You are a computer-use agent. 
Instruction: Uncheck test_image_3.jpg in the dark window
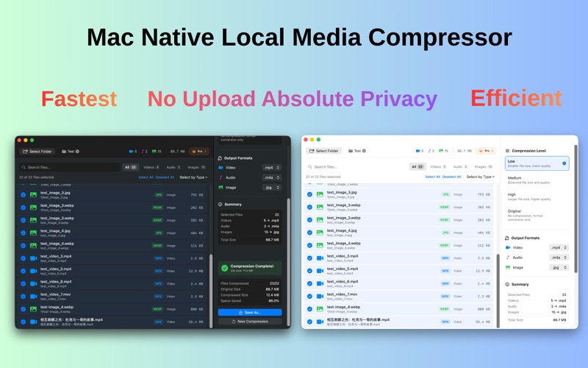click(x=23, y=195)
